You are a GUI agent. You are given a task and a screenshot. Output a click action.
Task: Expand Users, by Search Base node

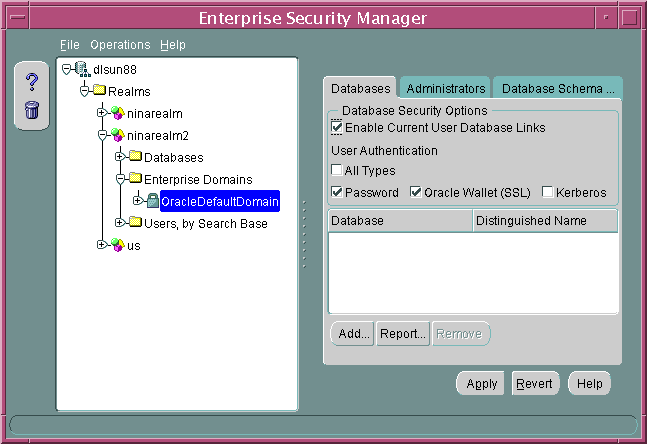tap(120, 223)
